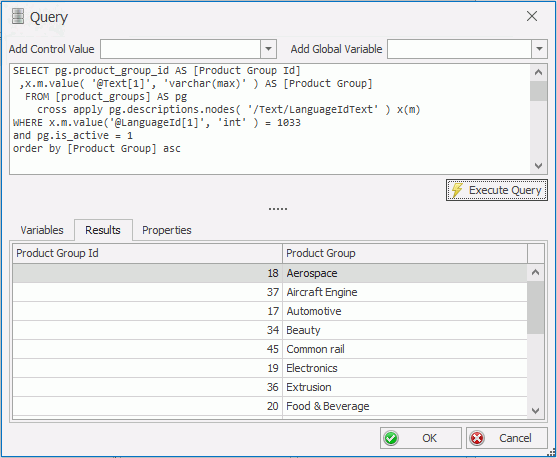The image size is (557, 458).
Task: Click the lightning bolt Execute Query icon
Action: (457, 190)
